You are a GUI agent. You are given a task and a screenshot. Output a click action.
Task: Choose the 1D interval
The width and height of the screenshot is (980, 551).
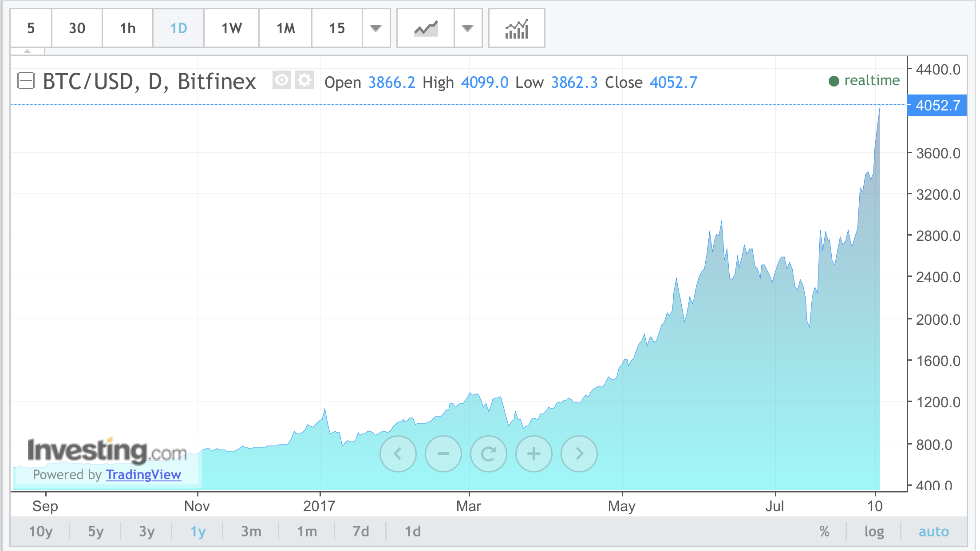point(178,28)
